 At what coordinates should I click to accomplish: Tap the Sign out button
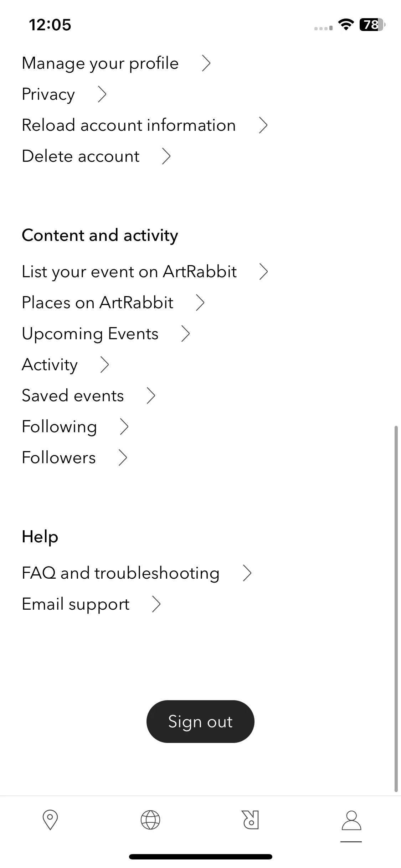click(x=200, y=722)
